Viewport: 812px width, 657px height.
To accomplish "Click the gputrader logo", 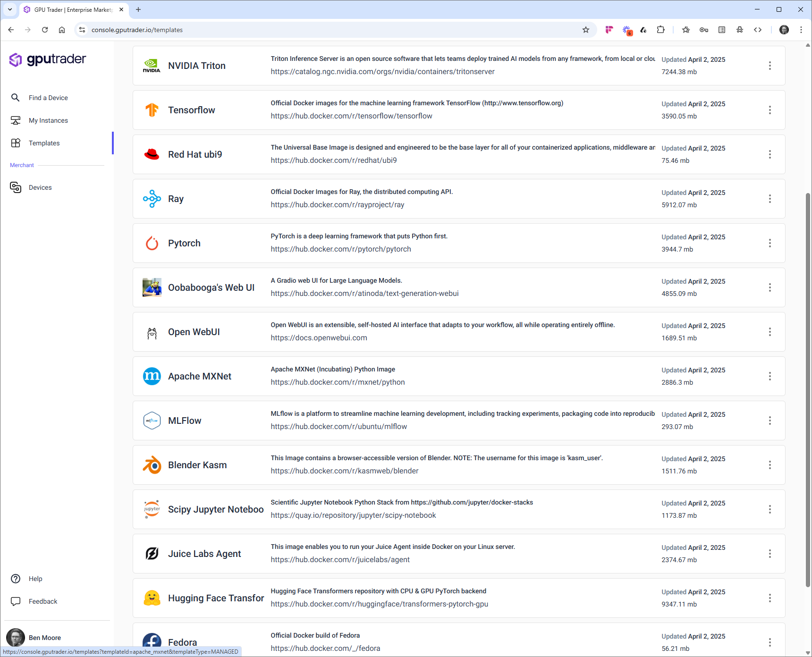I will (48, 59).
